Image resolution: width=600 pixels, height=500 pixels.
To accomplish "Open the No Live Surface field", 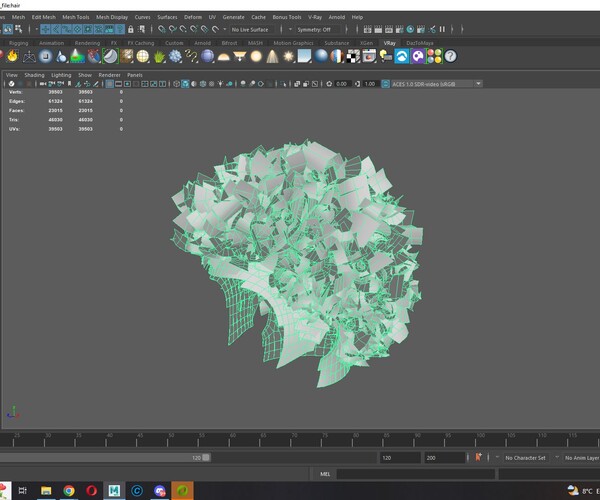I will click(x=252, y=29).
